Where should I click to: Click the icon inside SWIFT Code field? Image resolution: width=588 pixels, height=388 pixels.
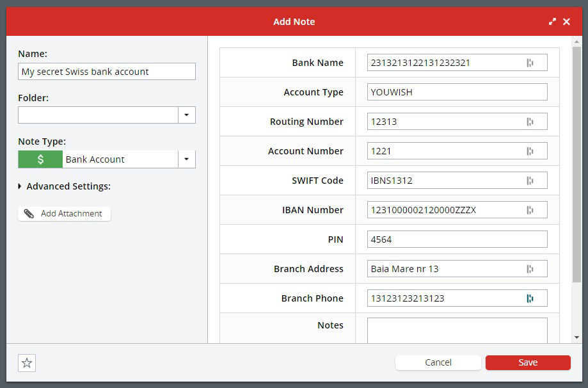(530, 181)
